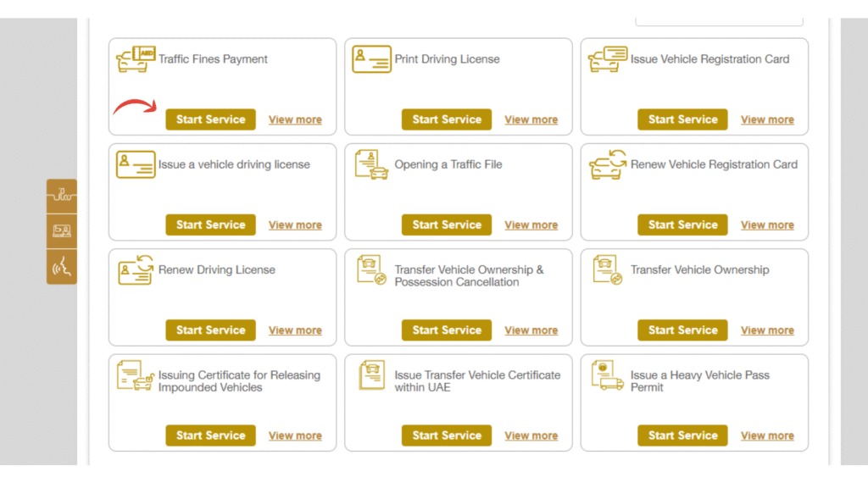868x488 pixels.
Task: Click the Print Driving License card icon
Action: coord(371,59)
